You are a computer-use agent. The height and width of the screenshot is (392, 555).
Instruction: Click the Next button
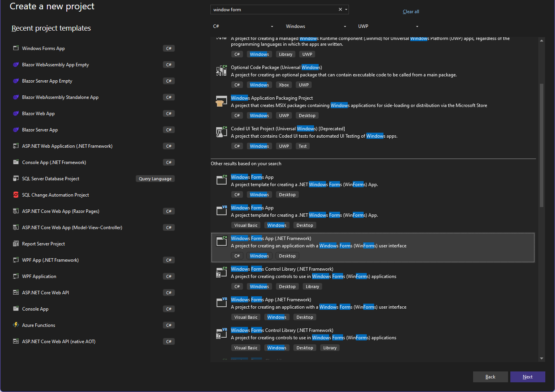point(527,377)
